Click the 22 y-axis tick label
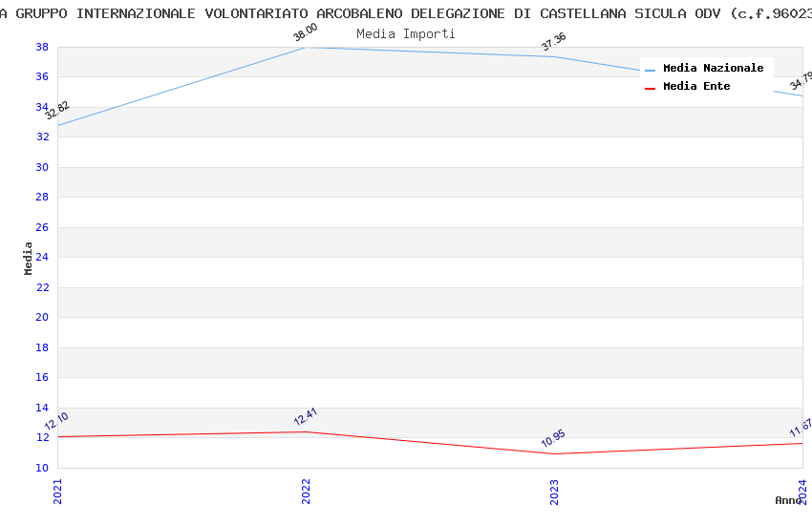 42,287
